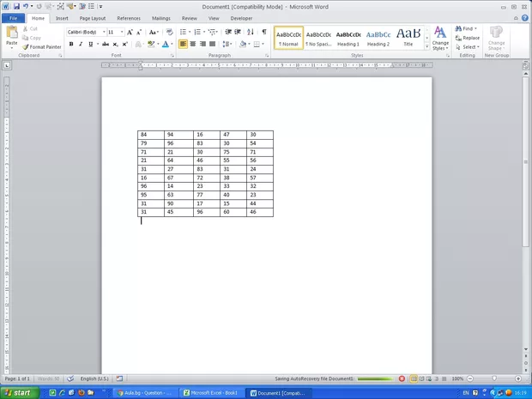Click the Select editing button
The height and width of the screenshot is (399, 532).
[468, 47]
